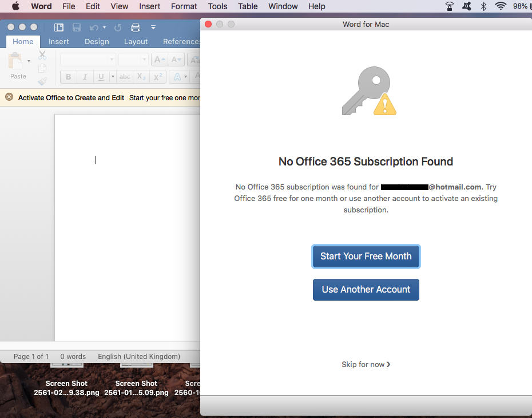
Task: Switch to the Layout ribbon tab
Action: 136,41
